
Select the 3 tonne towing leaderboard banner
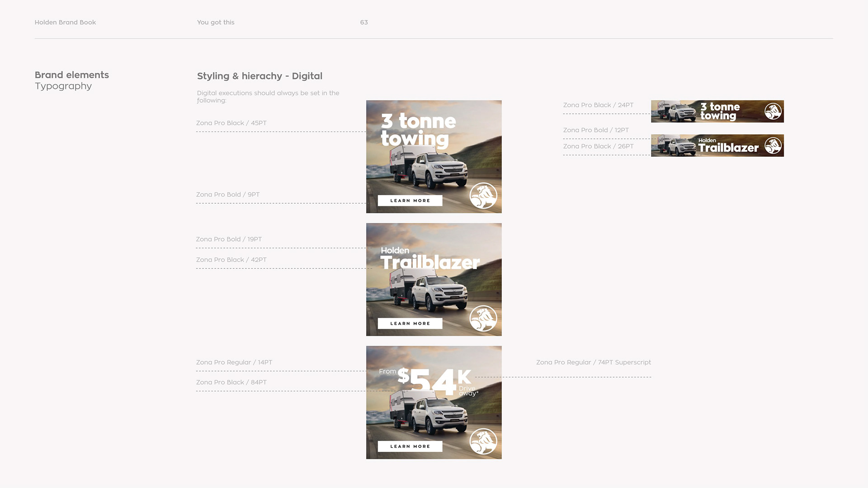click(x=717, y=112)
